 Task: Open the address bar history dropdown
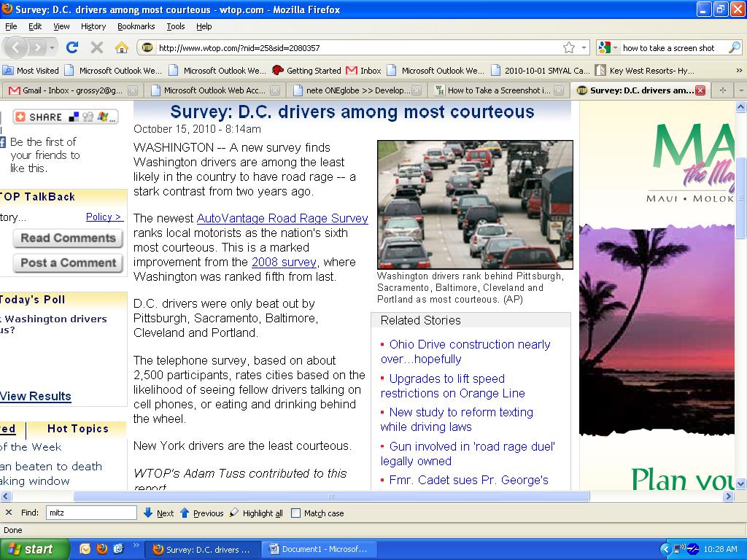[x=584, y=48]
